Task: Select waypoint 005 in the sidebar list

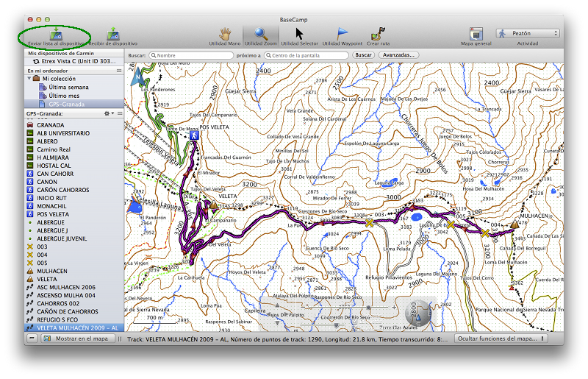Action: pos(74,263)
